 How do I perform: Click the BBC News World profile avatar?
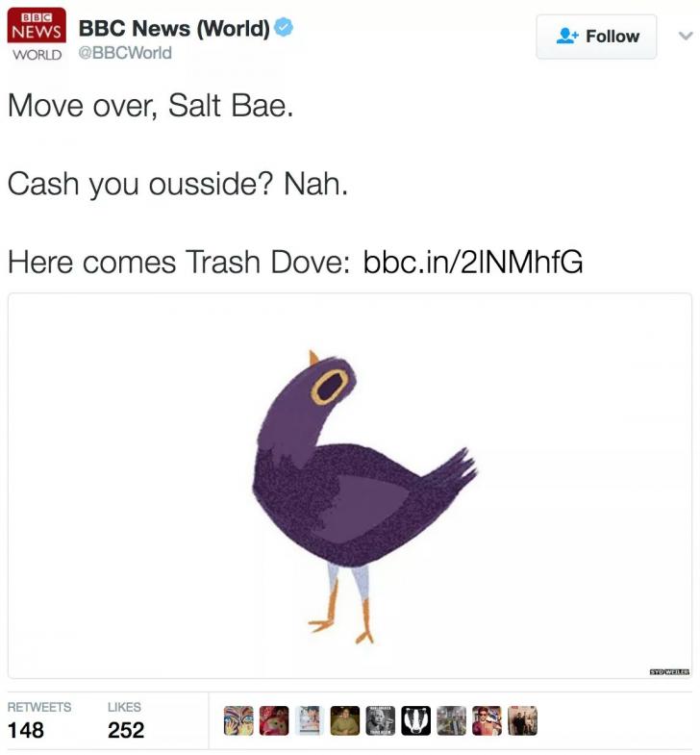pos(37,36)
